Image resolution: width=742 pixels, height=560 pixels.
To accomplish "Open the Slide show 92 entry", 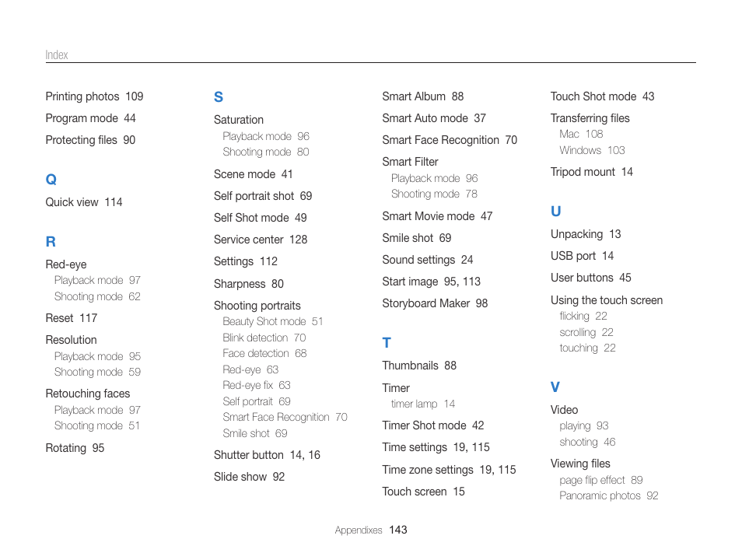I will pyautogui.click(x=249, y=477).
